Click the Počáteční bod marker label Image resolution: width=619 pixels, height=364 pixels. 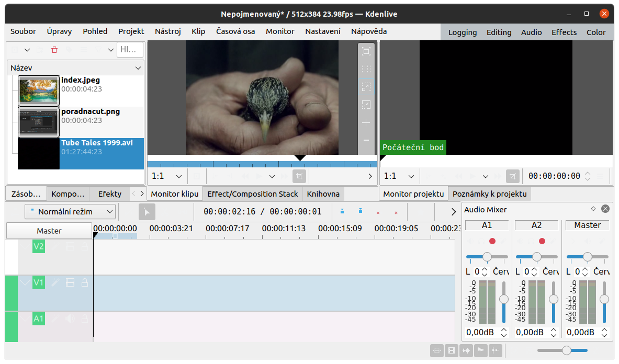[x=413, y=147]
